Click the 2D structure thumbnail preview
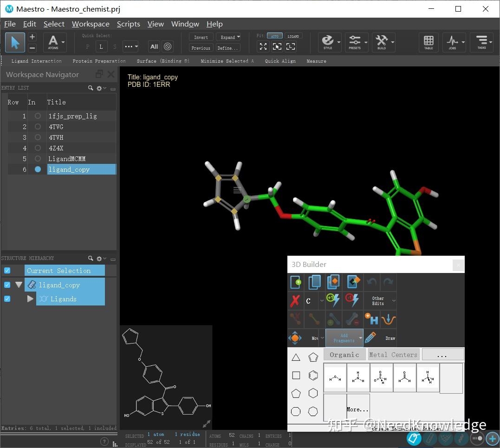 166,377
